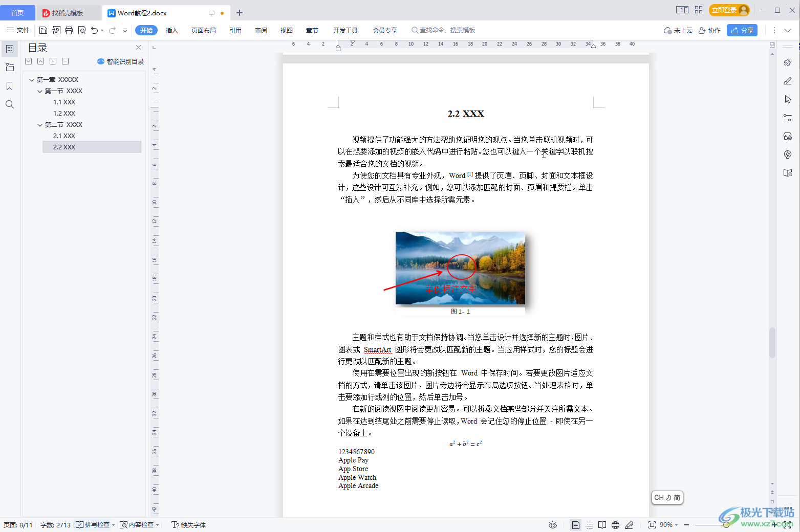Click the minus (remove level) outline button

tap(65, 61)
